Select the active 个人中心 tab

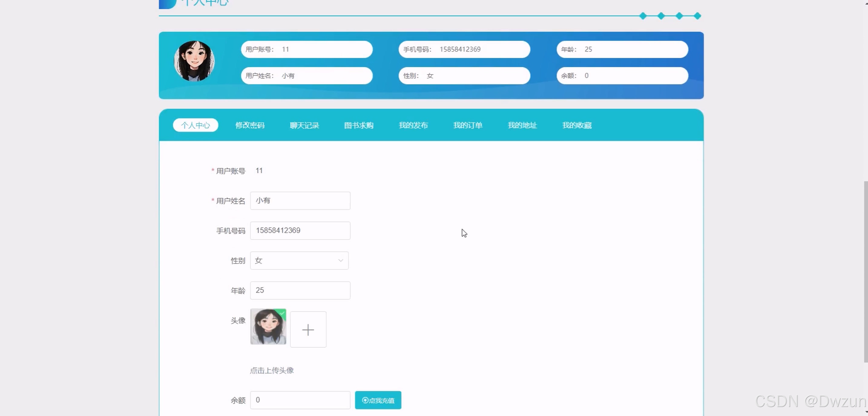click(196, 125)
